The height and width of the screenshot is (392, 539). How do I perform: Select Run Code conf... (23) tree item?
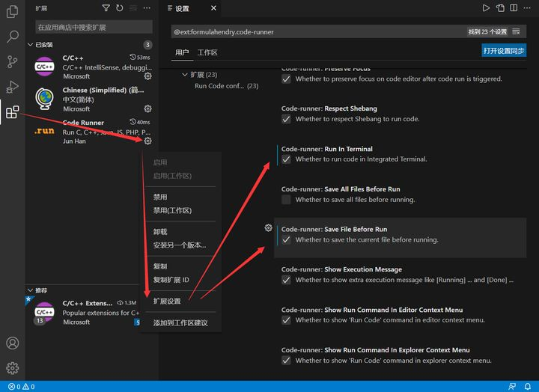(227, 86)
